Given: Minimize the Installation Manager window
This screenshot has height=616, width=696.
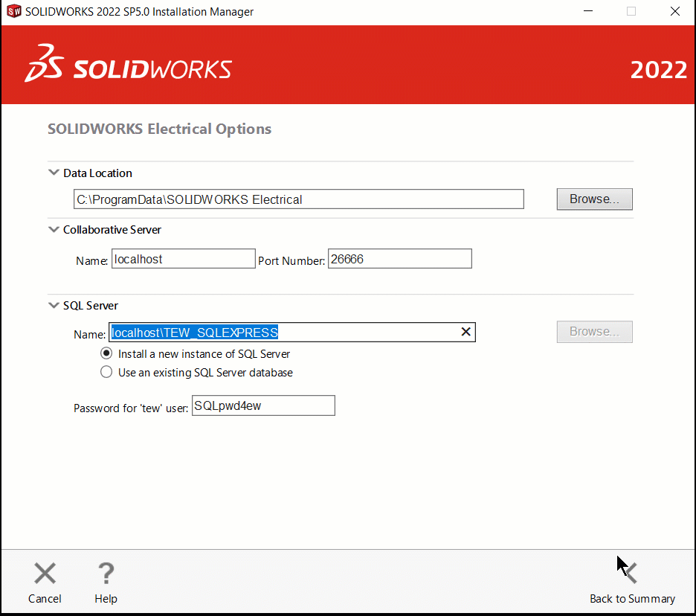Looking at the screenshot, I should 588,12.
